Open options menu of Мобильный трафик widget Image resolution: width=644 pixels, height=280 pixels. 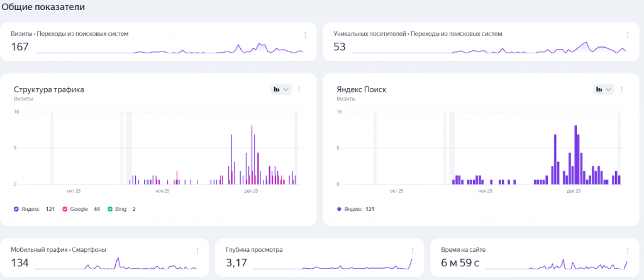point(197,250)
